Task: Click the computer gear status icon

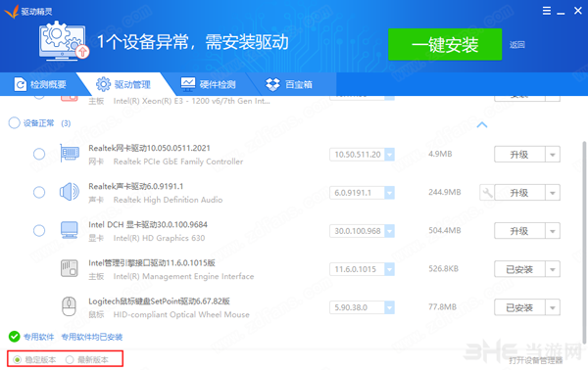Action: pos(64,40)
